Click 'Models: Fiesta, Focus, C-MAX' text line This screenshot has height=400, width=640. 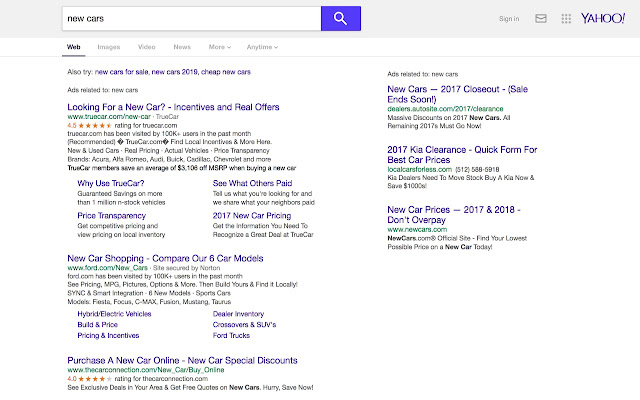pos(149,302)
